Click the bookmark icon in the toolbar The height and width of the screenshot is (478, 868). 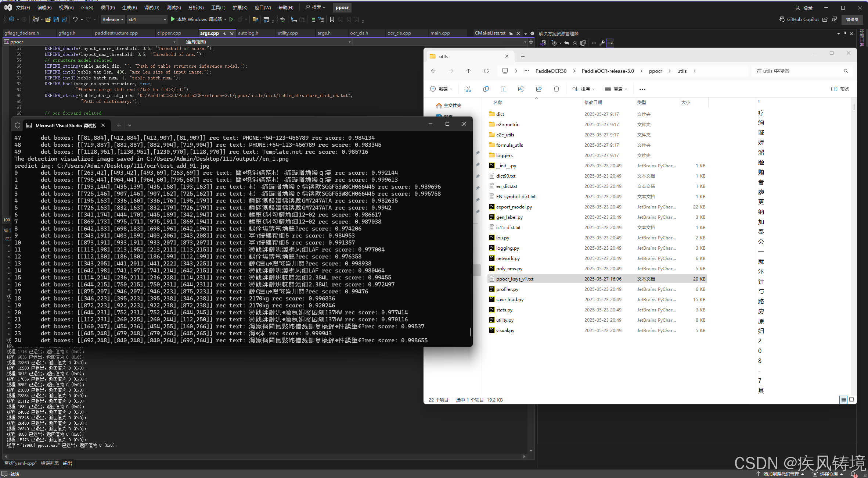[332, 19]
